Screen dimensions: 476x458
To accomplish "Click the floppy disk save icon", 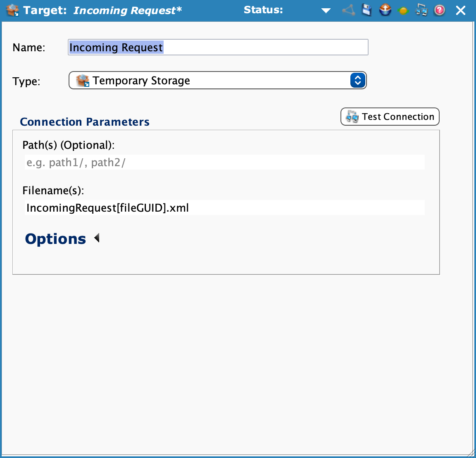I will tap(367, 10).
